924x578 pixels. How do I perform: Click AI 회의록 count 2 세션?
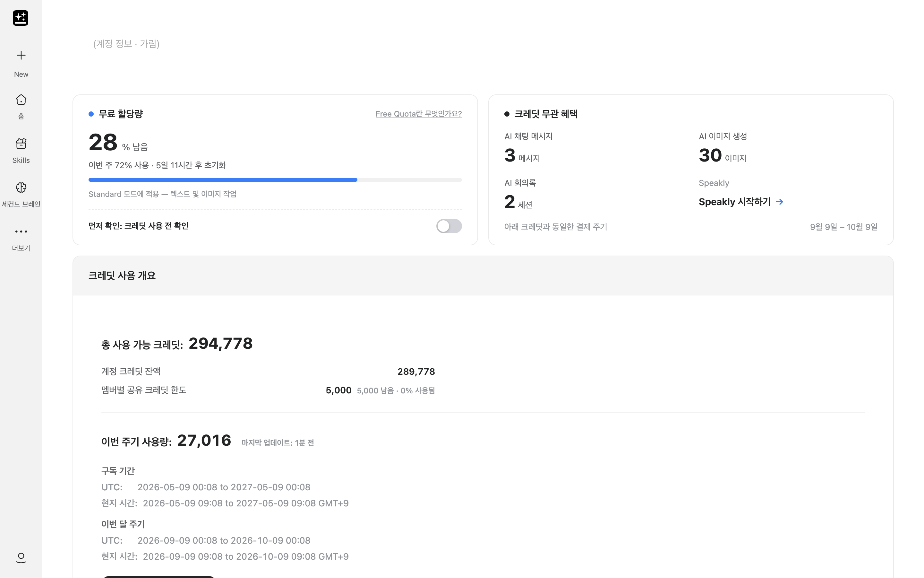click(518, 202)
